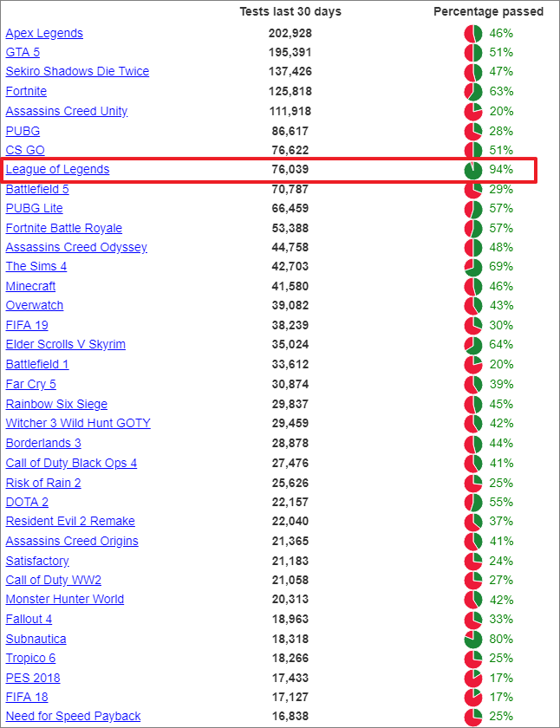Open the Fallout 4 link
Image resolution: width=560 pixels, height=728 pixels.
[x=29, y=620]
